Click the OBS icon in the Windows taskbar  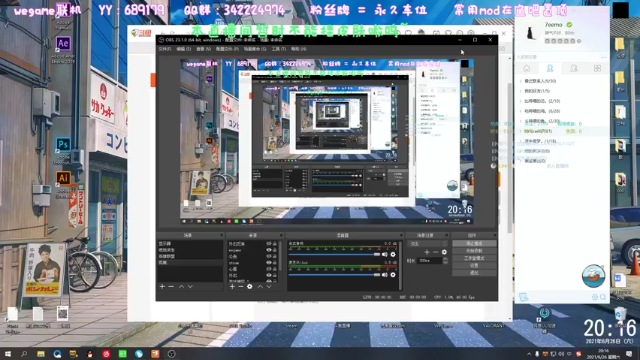point(171,354)
